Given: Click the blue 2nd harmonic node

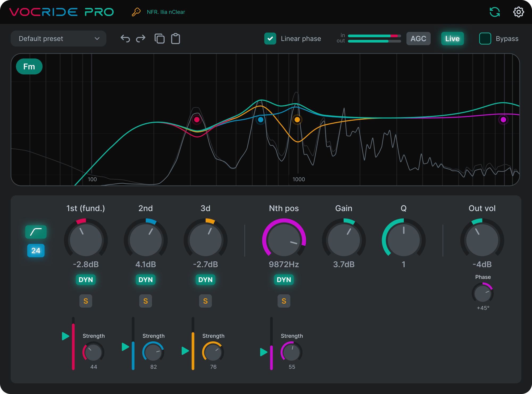Looking at the screenshot, I should [x=261, y=120].
